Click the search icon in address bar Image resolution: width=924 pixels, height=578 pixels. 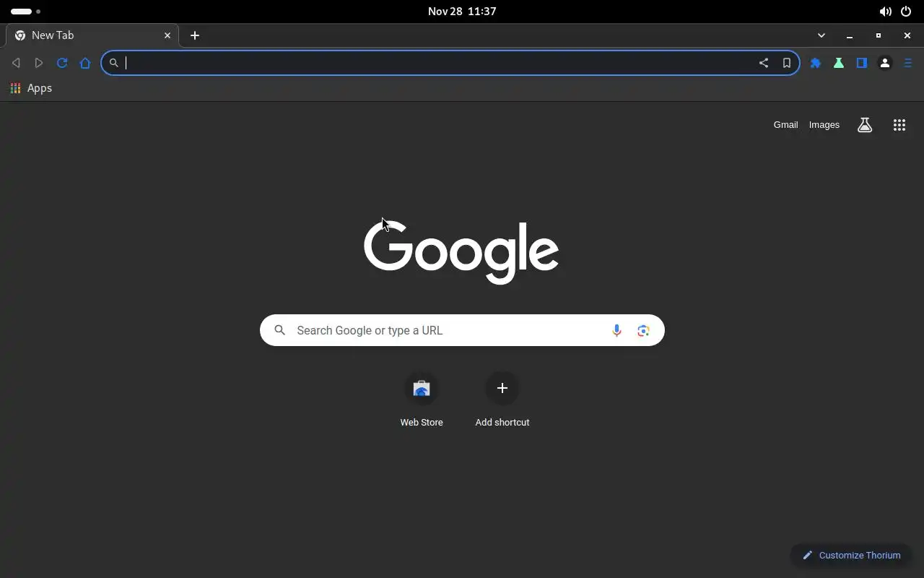pyautogui.click(x=113, y=63)
